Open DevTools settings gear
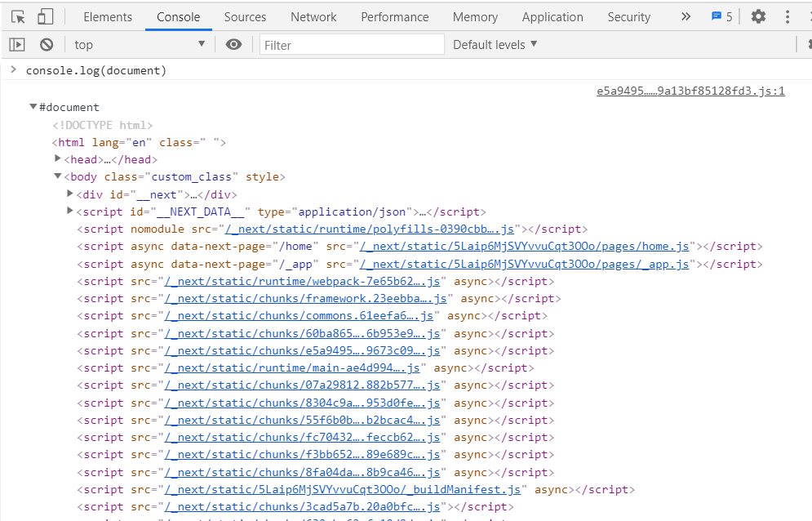The width and height of the screenshot is (812, 521). 758,16
